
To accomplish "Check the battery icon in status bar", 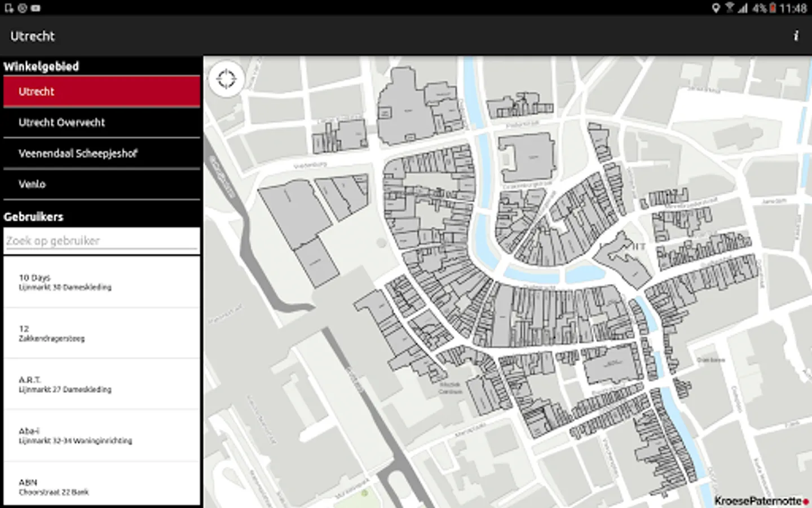I will point(773,8).
